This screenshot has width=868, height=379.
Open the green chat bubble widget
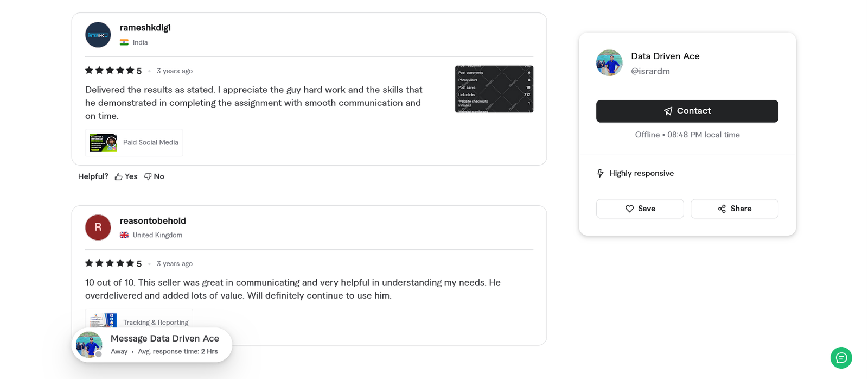click(841, 358)
